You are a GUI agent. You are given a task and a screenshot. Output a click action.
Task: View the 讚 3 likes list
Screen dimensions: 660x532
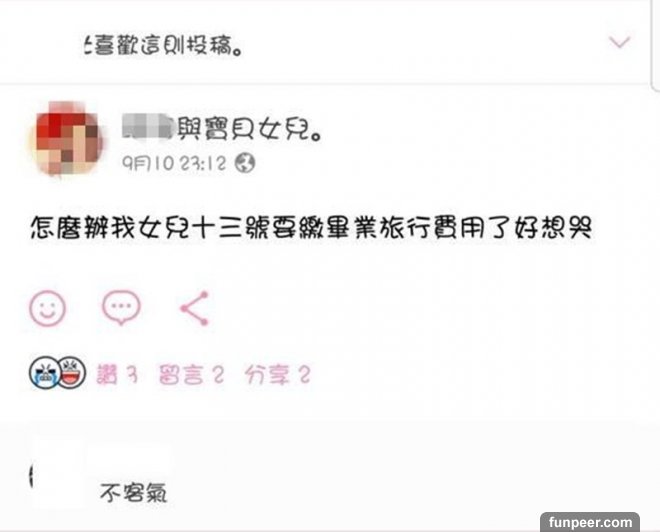(117, 375)
